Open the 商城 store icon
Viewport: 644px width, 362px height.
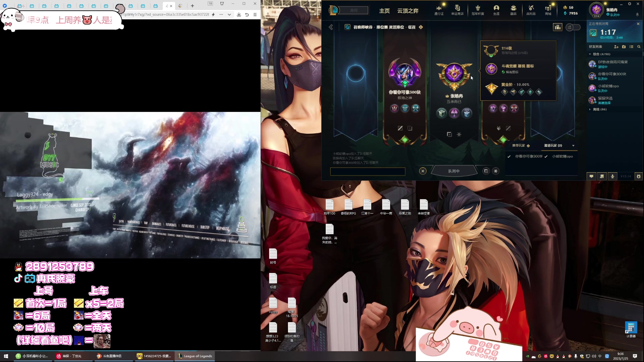[548, 10]
